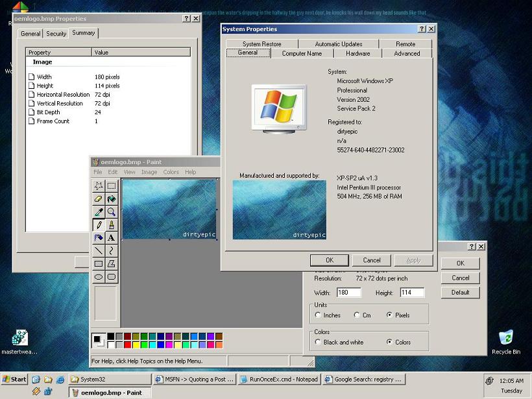This screenshot has height=399, width=532.
Task: Choose the Fill With Color bucket tool
Action: pos(112,199)
